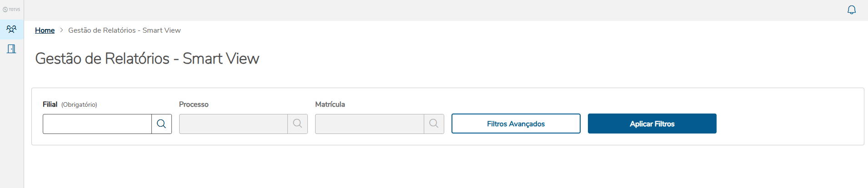This screenshot has width=868, height=188.
Task: Open the people group sidebar menu
Action: pos(11,30)
